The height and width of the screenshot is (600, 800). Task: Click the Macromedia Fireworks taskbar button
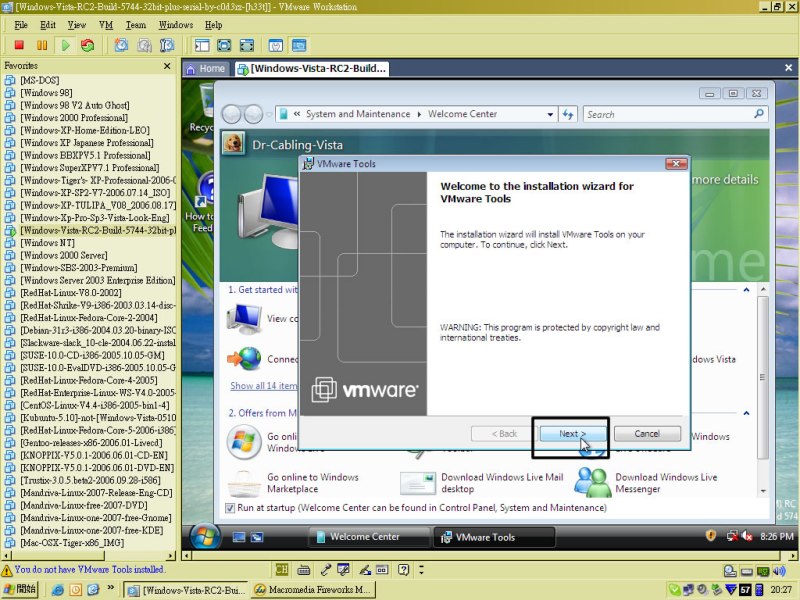[x=313, y=590]
